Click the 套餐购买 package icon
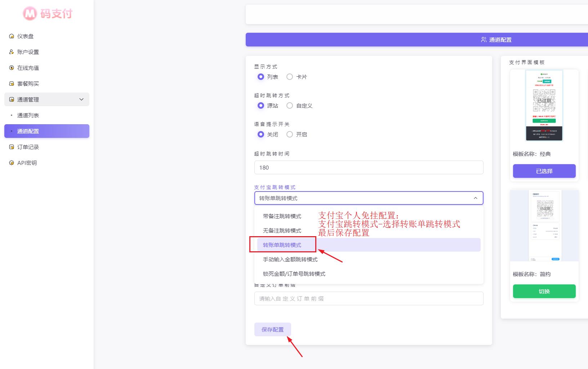Viewport: 588px width, 369px height. click(x=12, y=84)
